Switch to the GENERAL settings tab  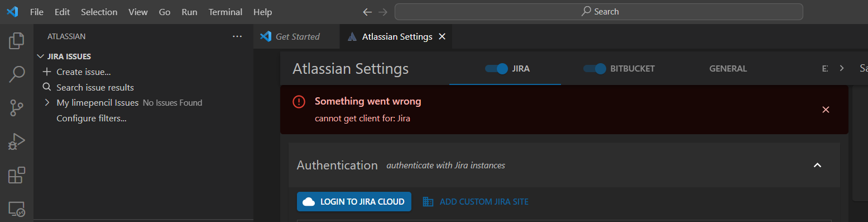[x=728, y=69]
